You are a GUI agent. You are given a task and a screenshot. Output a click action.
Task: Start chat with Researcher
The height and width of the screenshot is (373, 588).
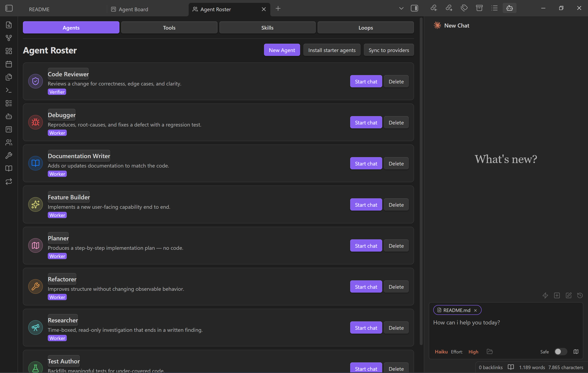(x=366, y=328)
